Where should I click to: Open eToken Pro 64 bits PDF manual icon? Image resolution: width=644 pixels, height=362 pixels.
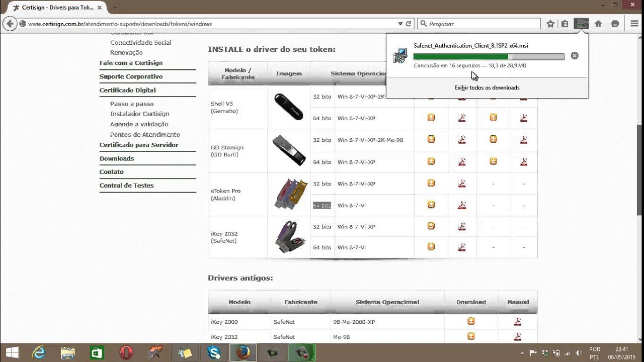[462, 205]
